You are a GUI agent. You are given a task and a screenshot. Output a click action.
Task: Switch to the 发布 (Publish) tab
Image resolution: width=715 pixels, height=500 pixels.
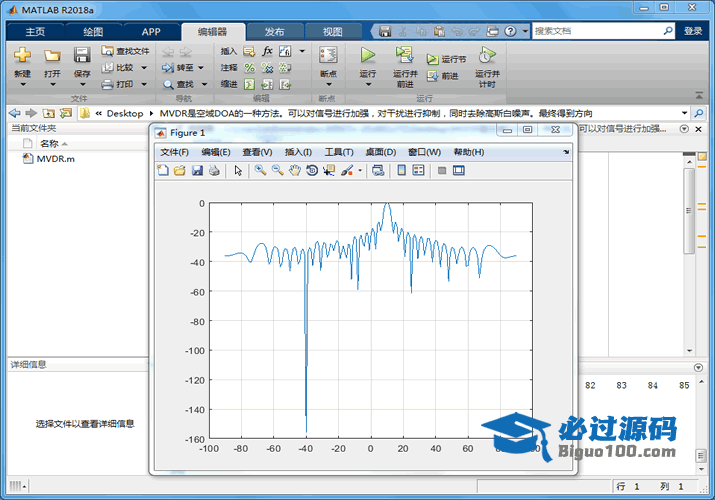[x=275, y=31]
